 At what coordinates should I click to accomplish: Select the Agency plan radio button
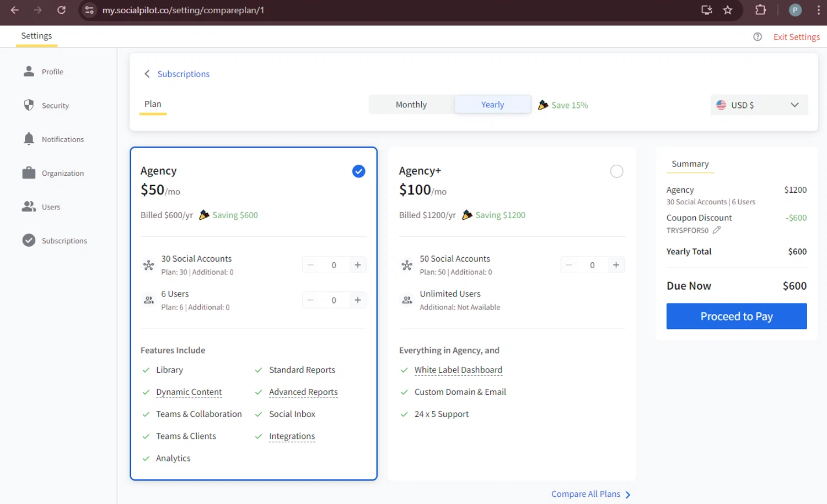tap(358, 171)
